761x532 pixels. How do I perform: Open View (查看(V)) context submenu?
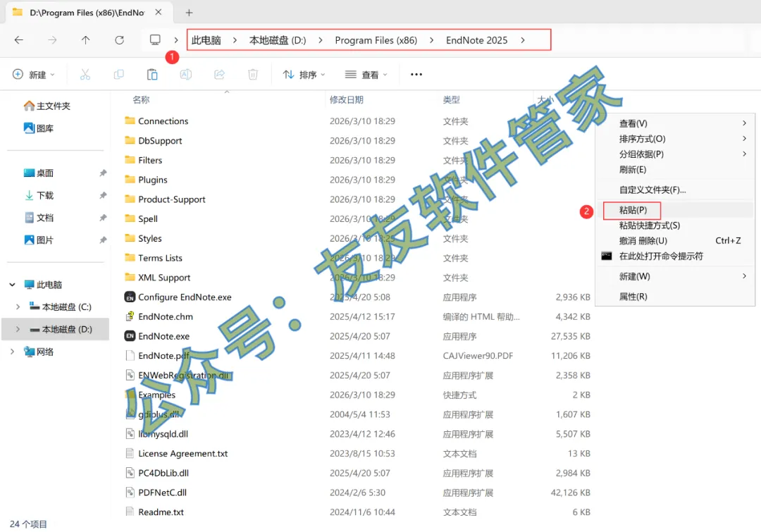click(x=675, y=123)
